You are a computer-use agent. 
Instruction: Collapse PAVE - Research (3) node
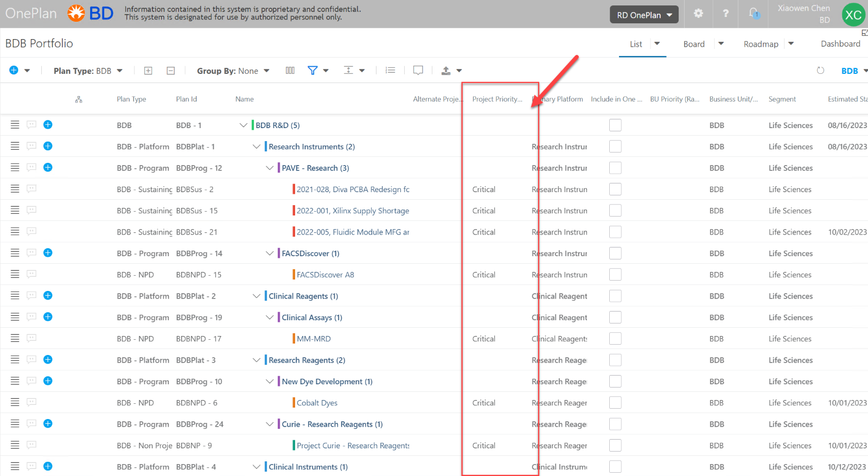(270, 168)
